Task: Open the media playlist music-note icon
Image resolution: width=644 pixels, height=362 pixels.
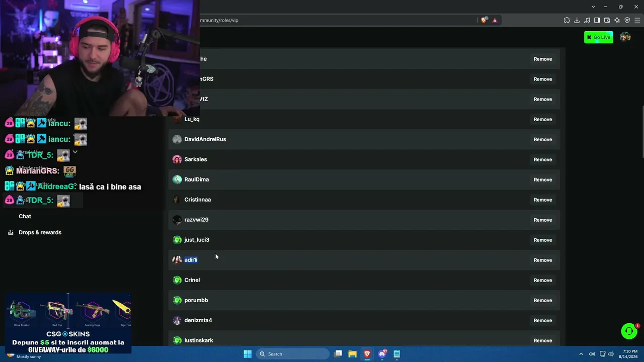Action: click(587, 20)
